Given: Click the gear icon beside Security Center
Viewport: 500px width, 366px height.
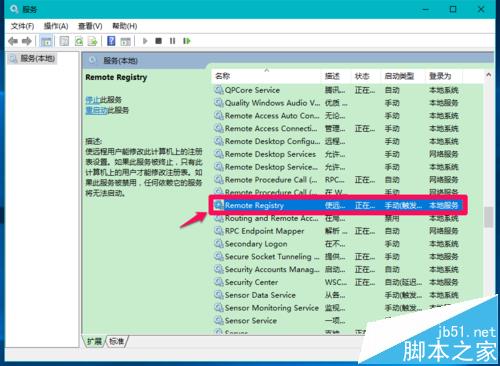Looking at the screenshot, I should click(x=219, y=282).
